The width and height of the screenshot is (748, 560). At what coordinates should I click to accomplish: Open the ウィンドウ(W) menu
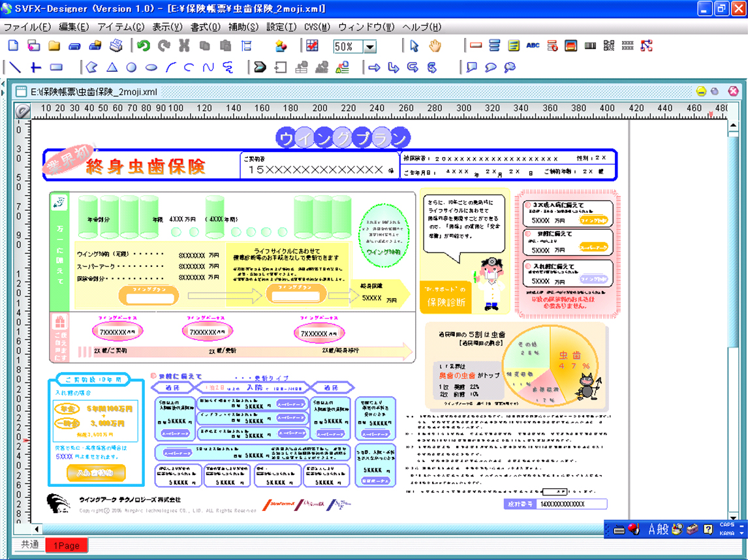click(x=366, y=27)
